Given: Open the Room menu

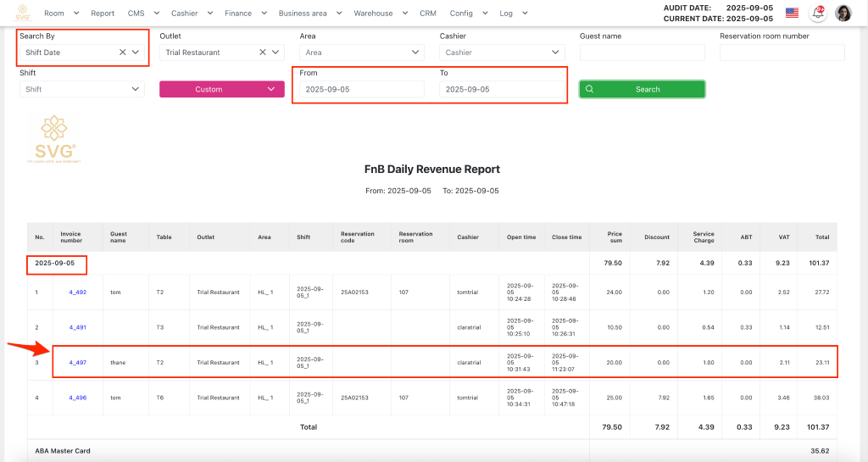Looking at the screenshot, I should pos(60,14).
